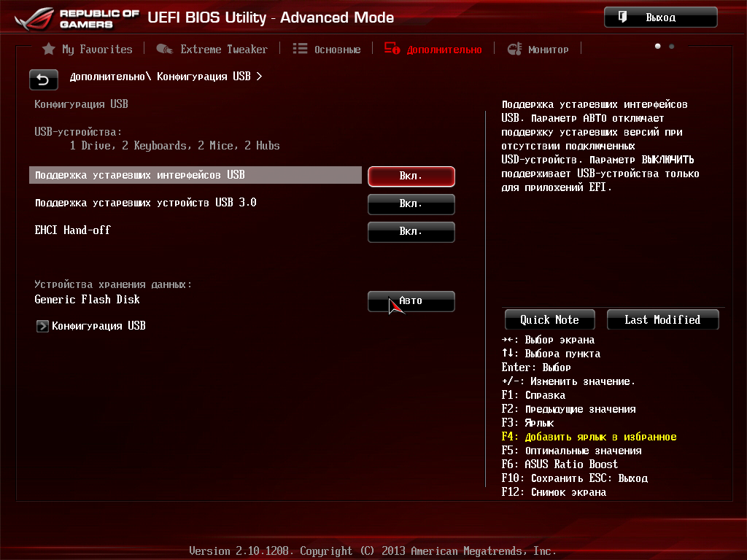Open the Монитор tab
The image size is (747, 560).
click(x=548, y=49)
